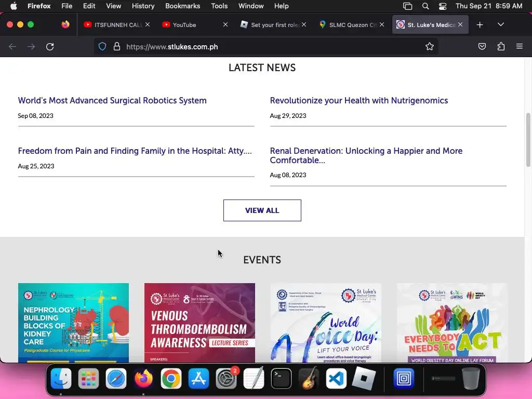This screenshot has width=532, height=399.
Task: Open the Firefox hamburger application menu
Action: tap(520, 46)
